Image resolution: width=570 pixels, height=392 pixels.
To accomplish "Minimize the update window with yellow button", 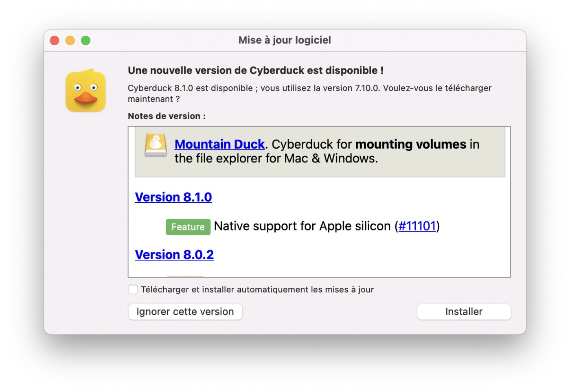I will (70, 40).
